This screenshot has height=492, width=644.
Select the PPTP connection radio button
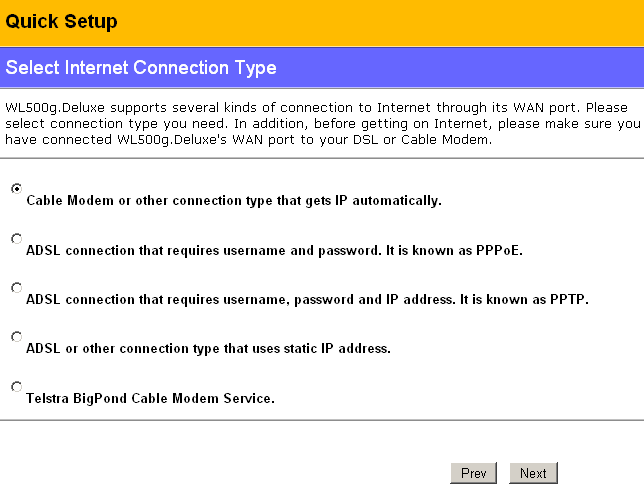(16, 287)
